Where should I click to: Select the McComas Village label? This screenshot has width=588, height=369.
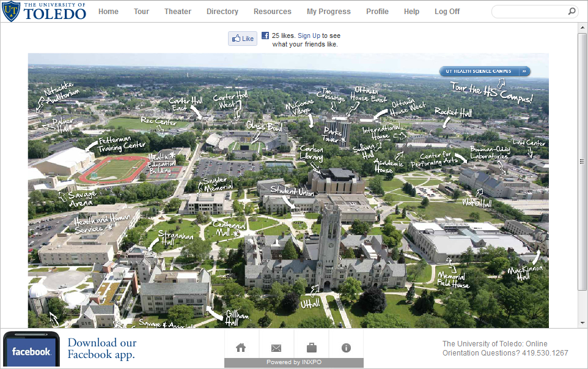click(x=300, y=107)
